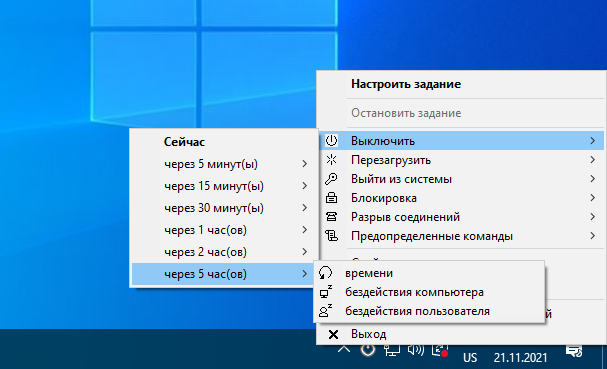Image resolution: width=607 pixels, height=369 pixels.
Task: Click the sleeping computer icon
Action: (326, 292)
